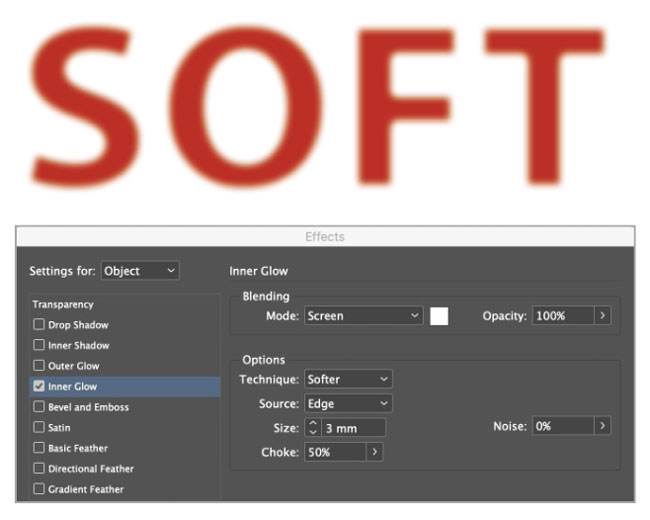Enable the Drop Shadow checkbox

39,324
